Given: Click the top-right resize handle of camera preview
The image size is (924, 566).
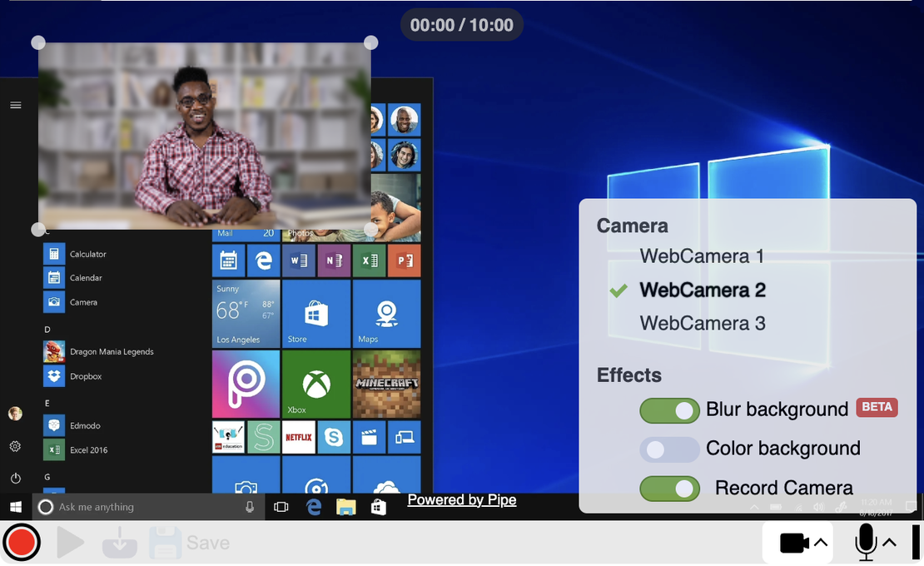Looking at the screenshot, I should tap(370, 42).
